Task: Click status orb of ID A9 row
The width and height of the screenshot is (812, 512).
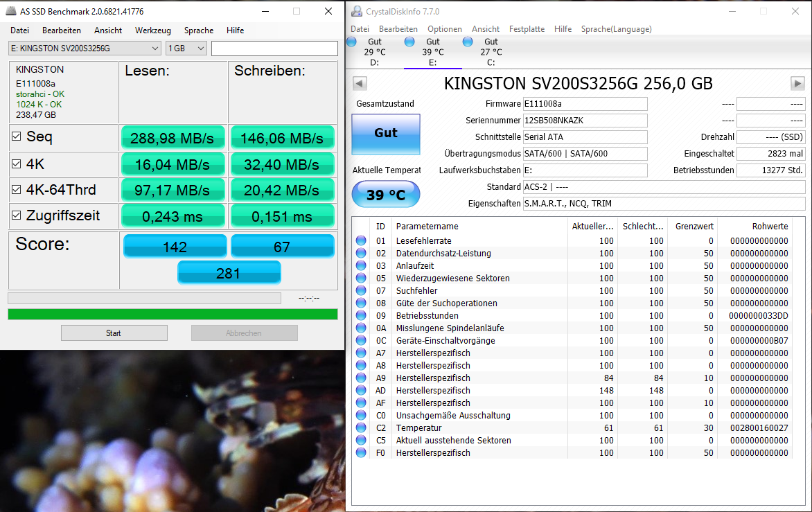Action: pos(361,378)
